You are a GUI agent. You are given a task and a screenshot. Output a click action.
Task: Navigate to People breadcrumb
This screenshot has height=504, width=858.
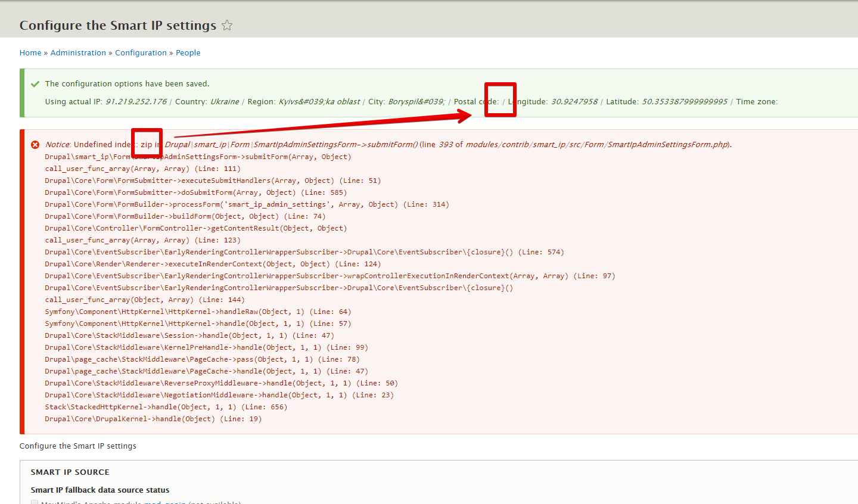click(188, 53)
